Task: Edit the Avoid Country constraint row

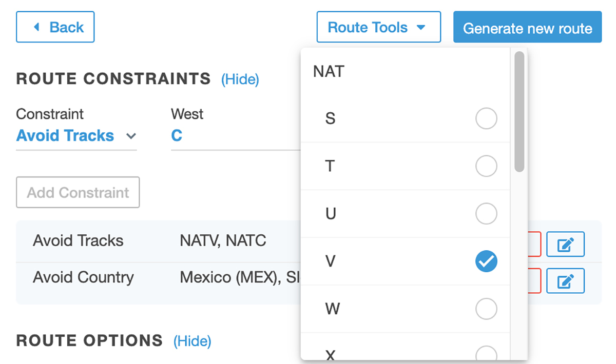Action: point(565,281)
